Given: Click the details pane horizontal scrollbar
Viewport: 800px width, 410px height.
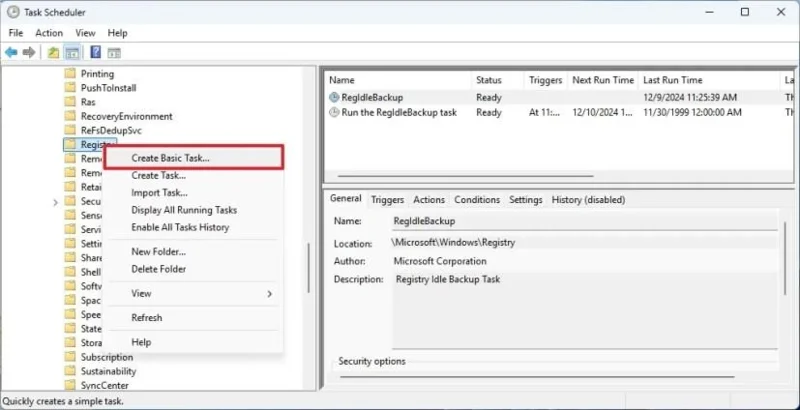Looking at the screenshot, I should click(x=537, y=377).
